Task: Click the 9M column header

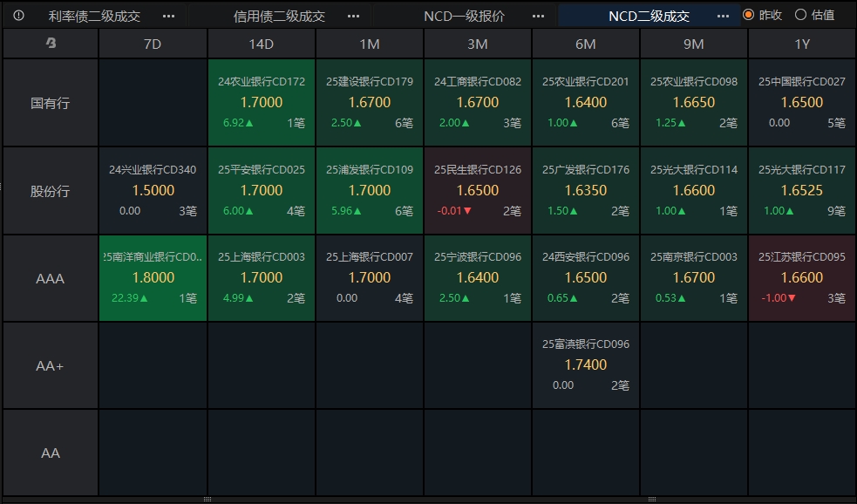Action: (x=694, y=44)
